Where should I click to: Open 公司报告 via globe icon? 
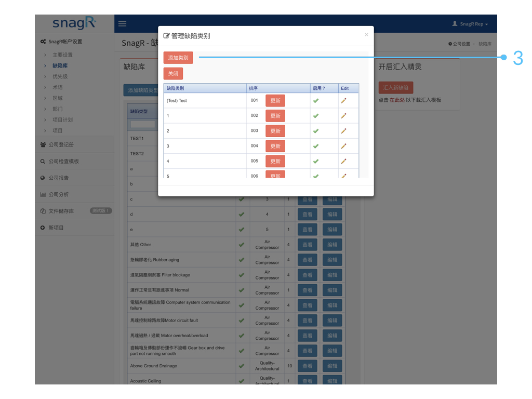43,178
